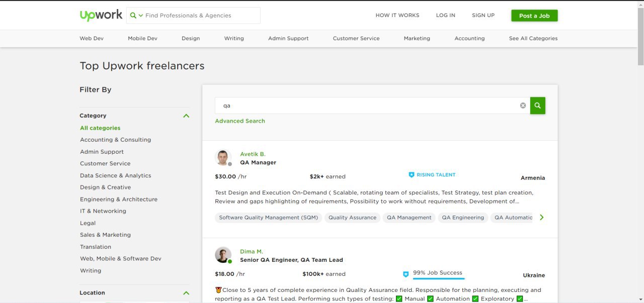Filter by Accounting & Consulting
644x303 pixels.
click(x=115, y=140)
